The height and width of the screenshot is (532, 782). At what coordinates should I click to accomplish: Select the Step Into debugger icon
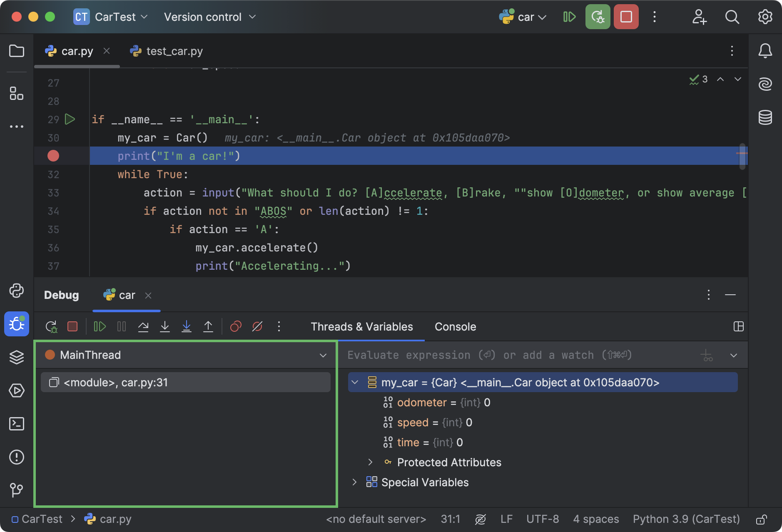(165, 326)
